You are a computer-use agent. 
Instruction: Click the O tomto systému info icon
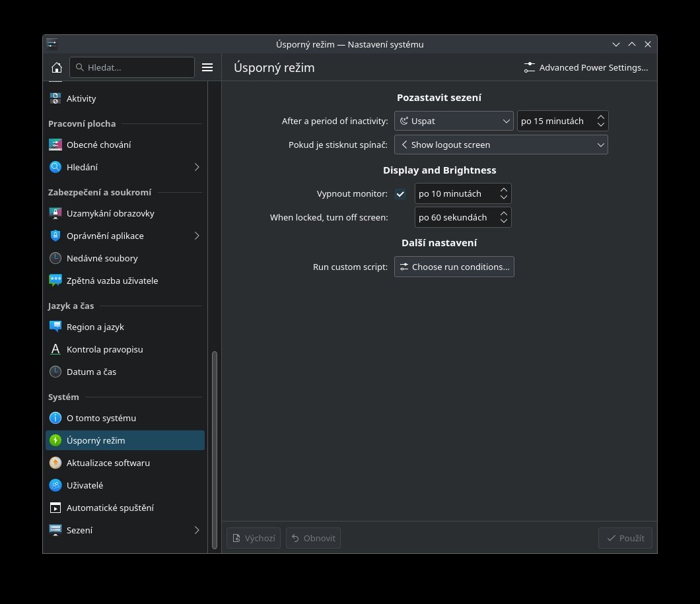(x=55, y=418)
